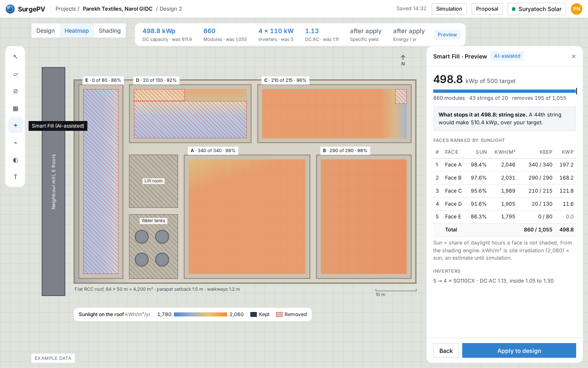Click the Removed legend swatch
588x368 pixels.
tap(279, 314)
